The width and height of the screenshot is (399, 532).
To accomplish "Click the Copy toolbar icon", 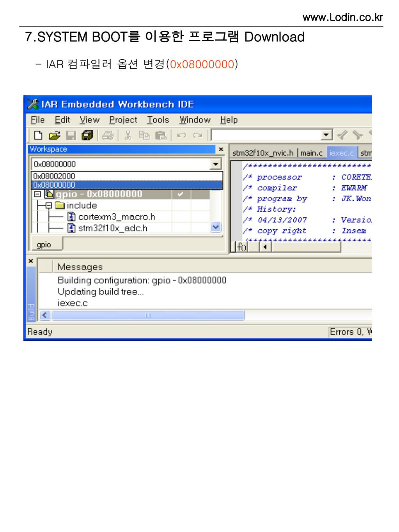I will coord(145,135).
